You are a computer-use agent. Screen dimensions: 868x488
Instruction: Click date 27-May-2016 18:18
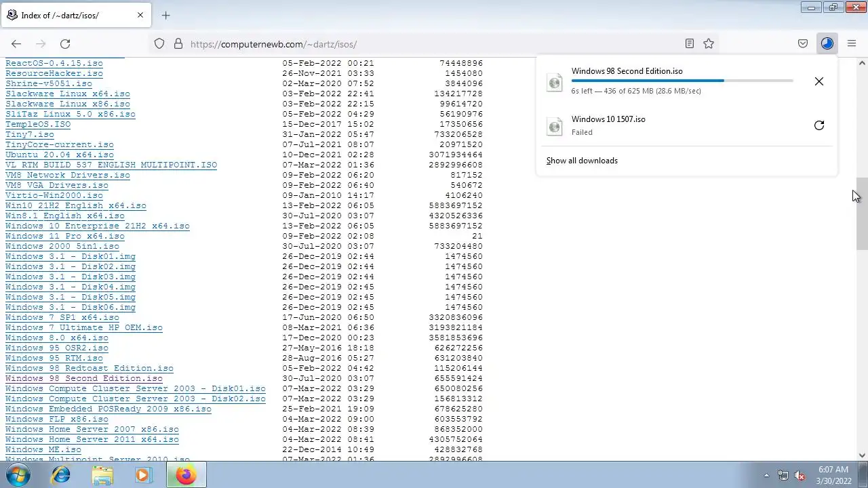point(328,348)
